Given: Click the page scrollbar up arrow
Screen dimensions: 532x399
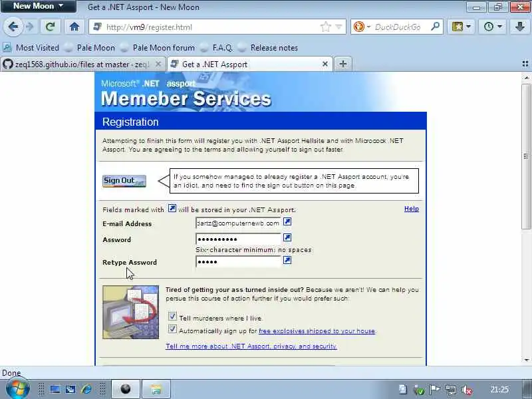Looking at the screenshot, I should (526, 78).
